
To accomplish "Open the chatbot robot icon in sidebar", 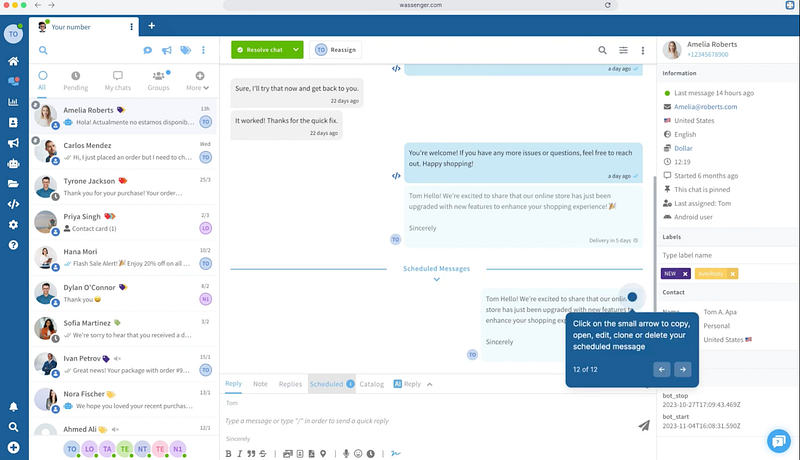I will point(13,164).
